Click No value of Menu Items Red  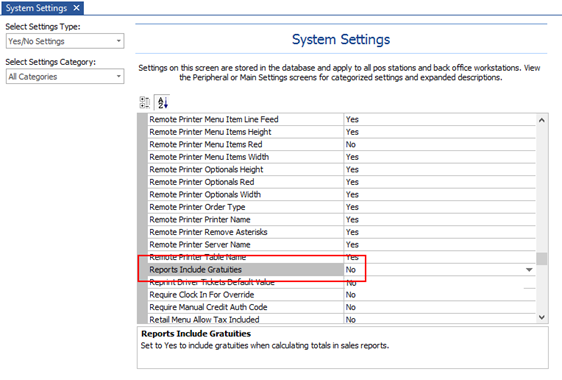click(351, 144)
